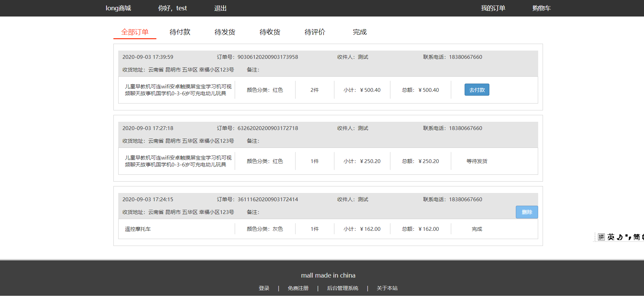The width and height of the screenshot is (644, 302).
Task: View the 待评价 tab
Action: [x=315, y=32]
